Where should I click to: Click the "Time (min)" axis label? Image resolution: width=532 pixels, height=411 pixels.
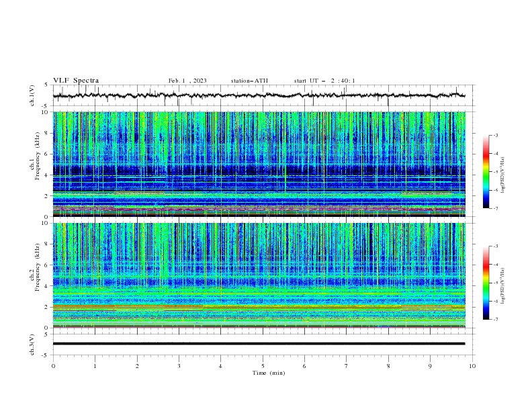tap(269, 373)
